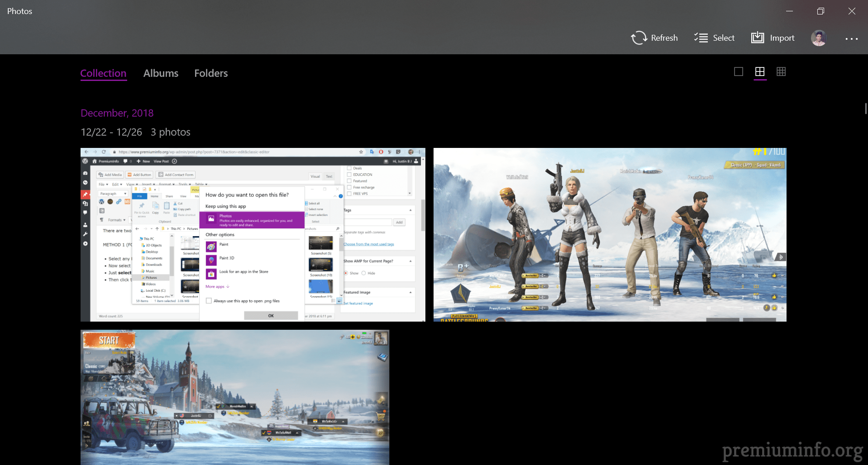
Task: Restore down the Photos window
Action: [820, 11]
